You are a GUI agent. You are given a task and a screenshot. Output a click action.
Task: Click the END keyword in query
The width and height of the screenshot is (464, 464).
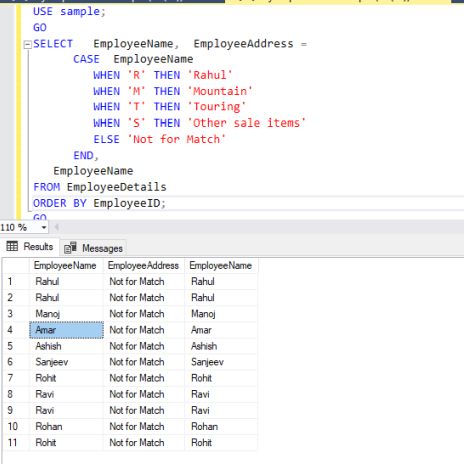83,155
